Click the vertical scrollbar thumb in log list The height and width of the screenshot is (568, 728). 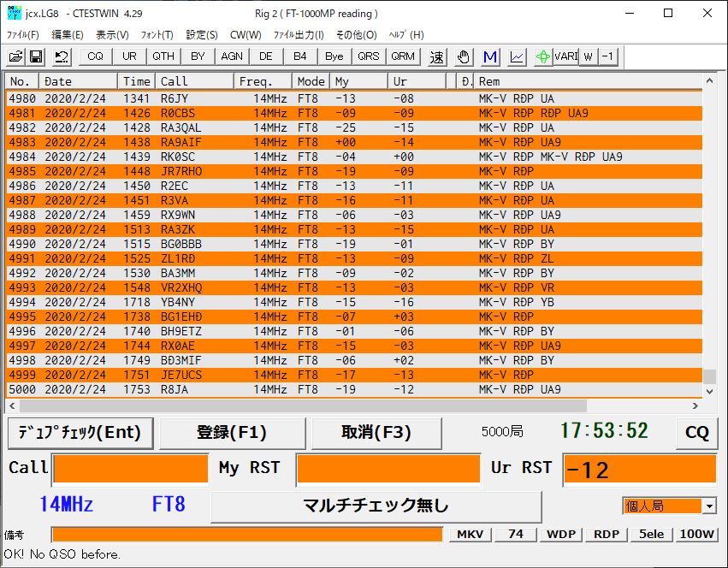tap(708, 376)
